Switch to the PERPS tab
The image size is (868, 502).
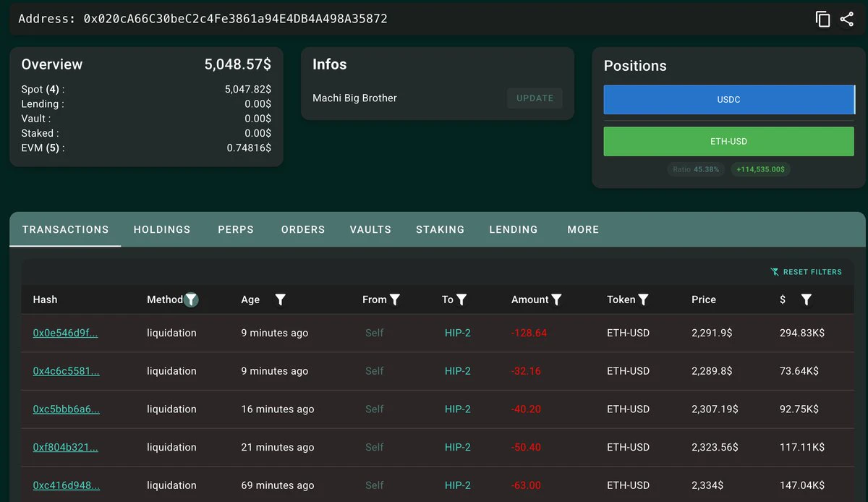click(x=236, y=229)
